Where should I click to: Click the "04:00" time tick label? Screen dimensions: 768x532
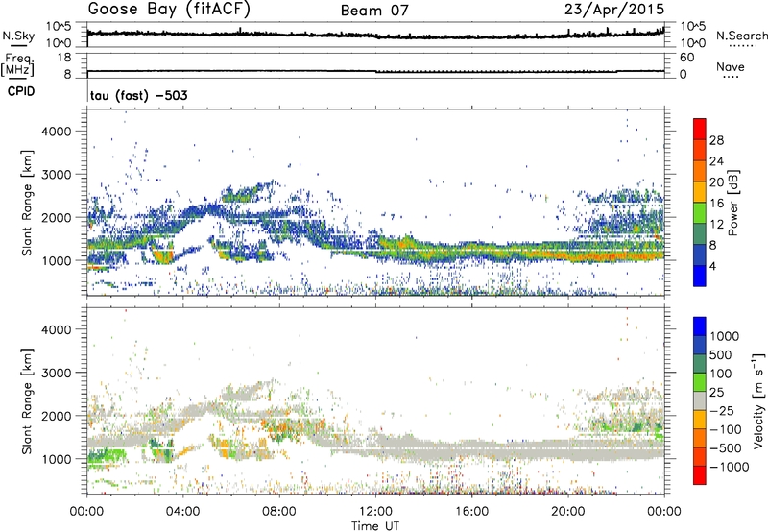tap(182, 512)
